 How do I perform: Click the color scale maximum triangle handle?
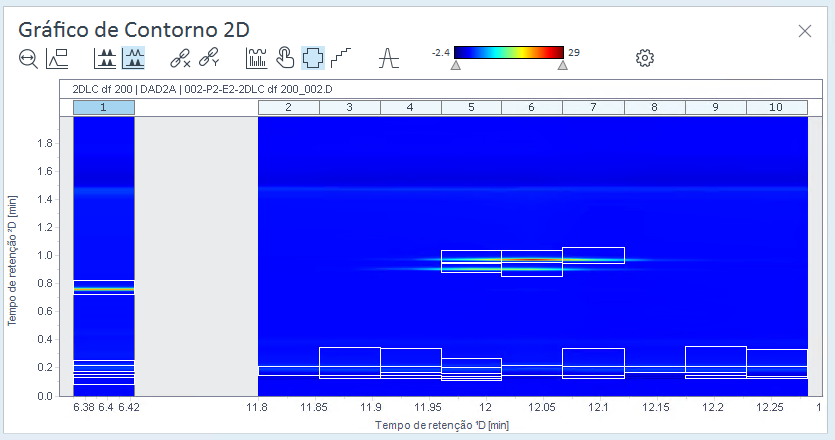coord(562,65)
